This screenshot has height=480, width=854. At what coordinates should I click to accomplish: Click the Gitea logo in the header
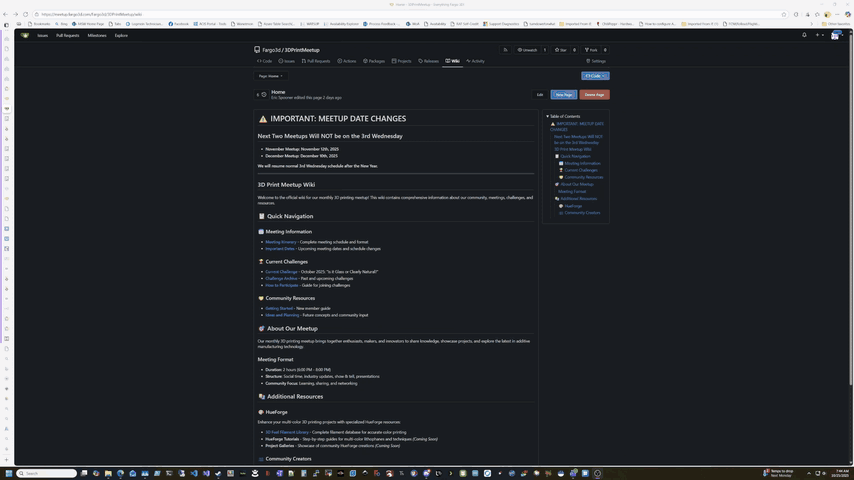[25, 35]
